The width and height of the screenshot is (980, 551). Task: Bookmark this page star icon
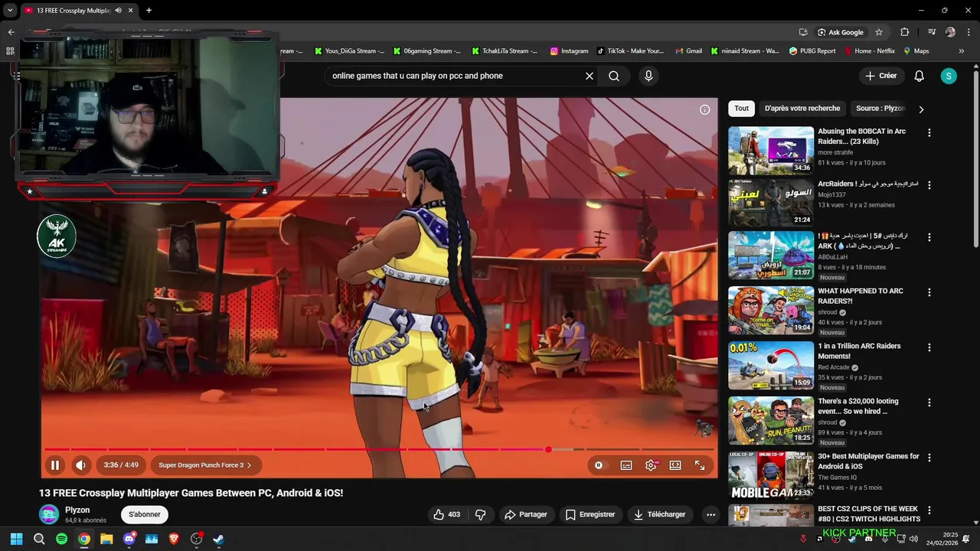pyautogui.click(x=879, y=32)
